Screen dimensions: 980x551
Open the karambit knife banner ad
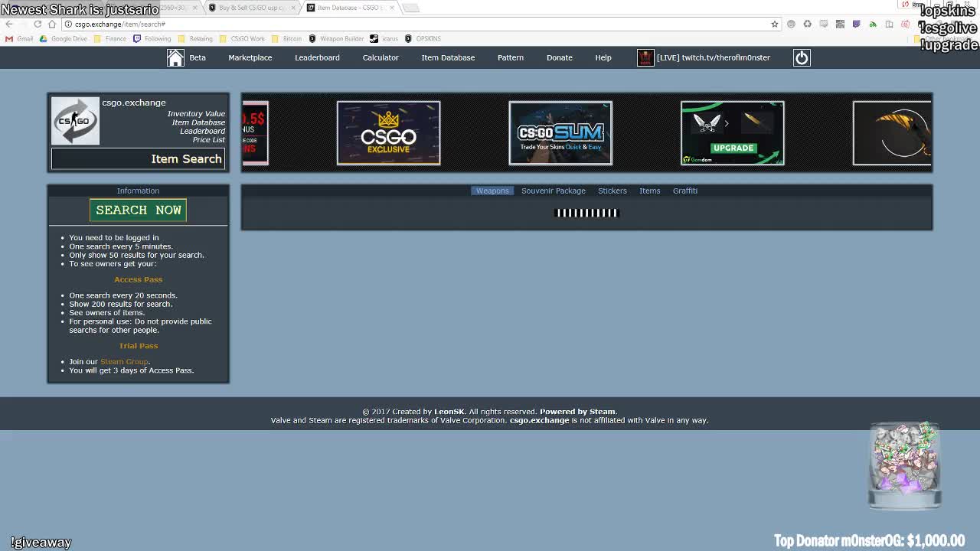(x=892, y=133)
